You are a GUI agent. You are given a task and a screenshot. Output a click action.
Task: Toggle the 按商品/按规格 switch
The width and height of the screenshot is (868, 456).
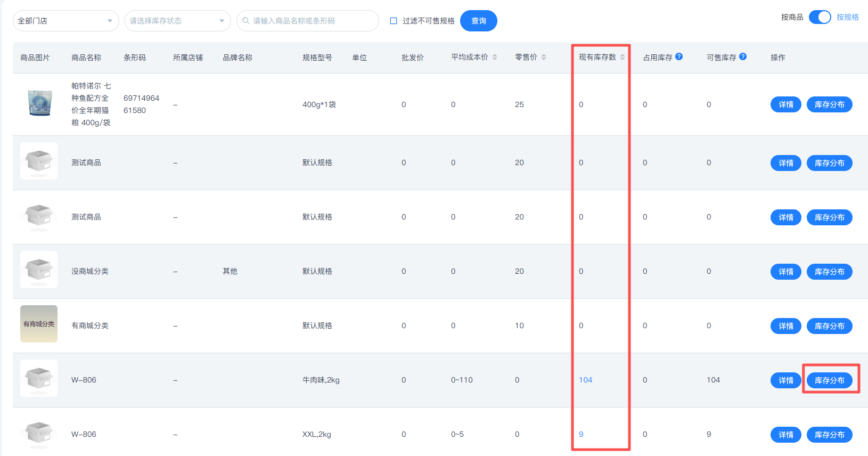pos(820,17)
